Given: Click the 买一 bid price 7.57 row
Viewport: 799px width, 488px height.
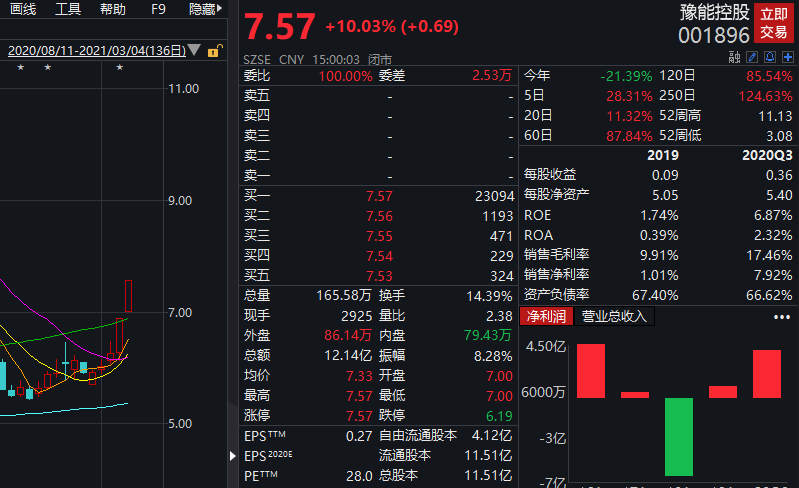Looking at the screenshot, I should point(379,197).
